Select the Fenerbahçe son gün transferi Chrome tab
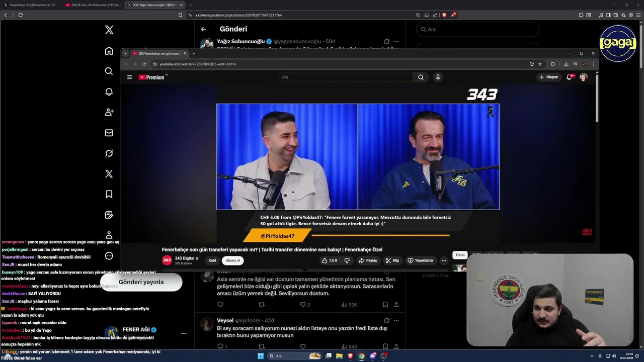Viewport: 644px width, 362px height. point(159,53)
